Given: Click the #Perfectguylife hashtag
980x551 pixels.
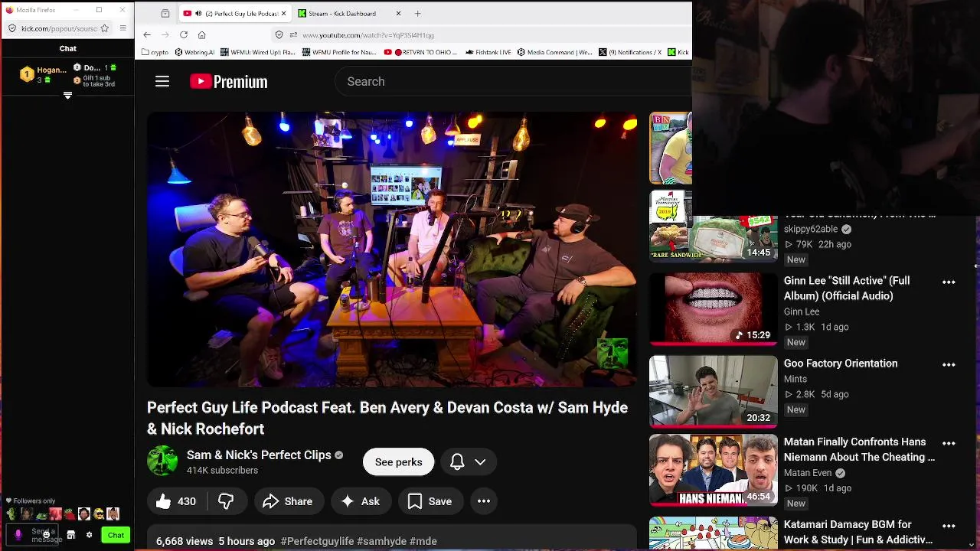Looking at the screenshot, I should tap(317, 541).
